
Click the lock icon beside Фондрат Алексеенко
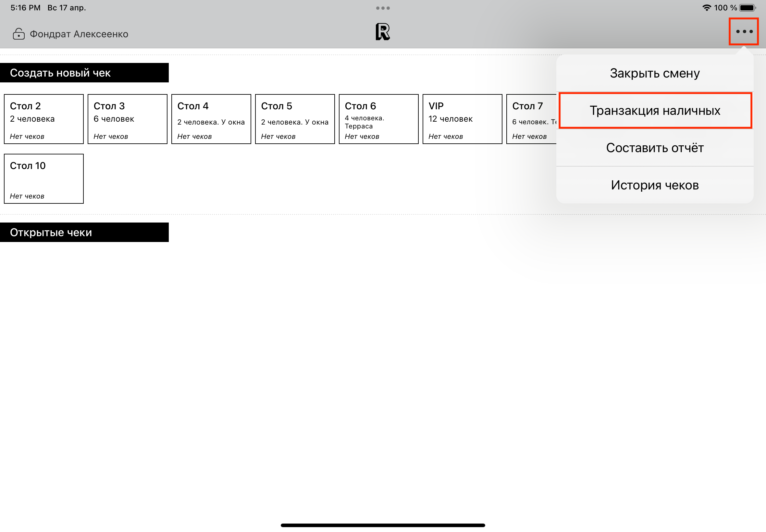pyautogui.click(x=19, y=34)
